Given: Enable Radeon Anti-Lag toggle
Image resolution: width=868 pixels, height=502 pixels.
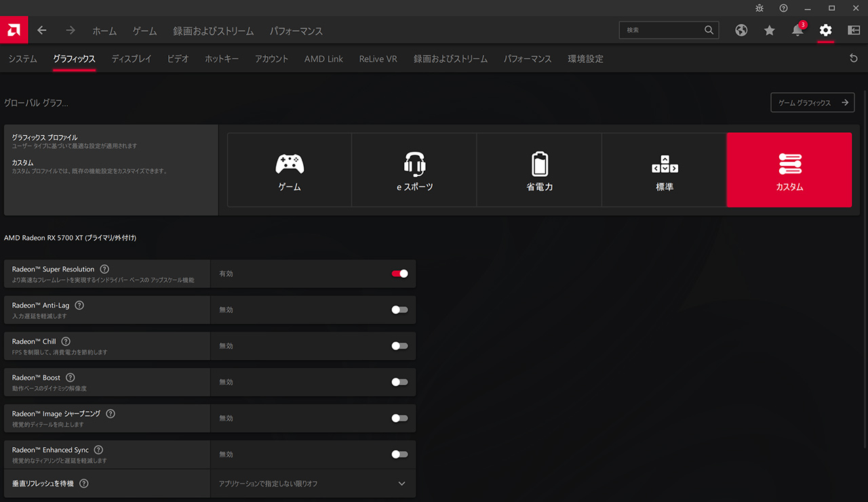Looking at the screenshot, I should (x=400, y=310).
